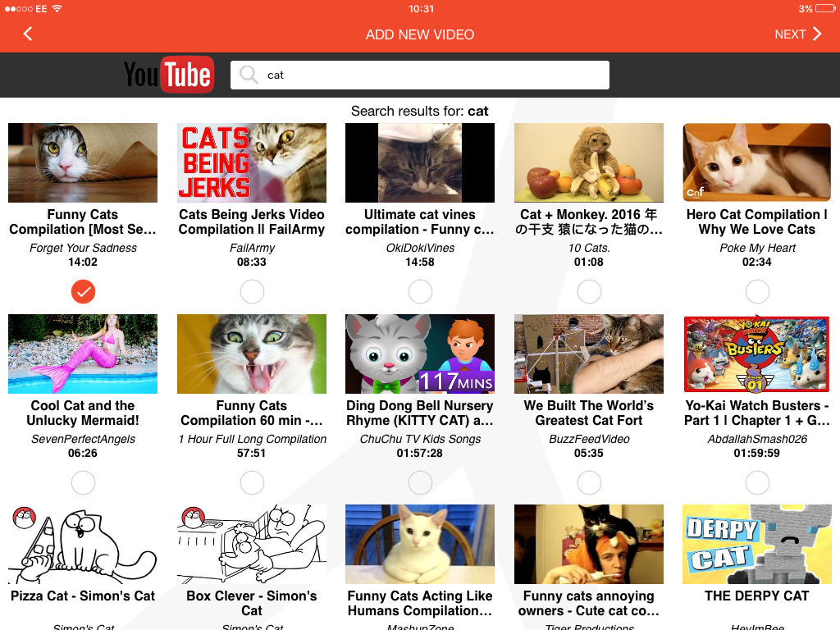Click title 'Pizza Cat - Simon's Cat'
Viewport: 840px width, 630px height.
coord(83,596)
